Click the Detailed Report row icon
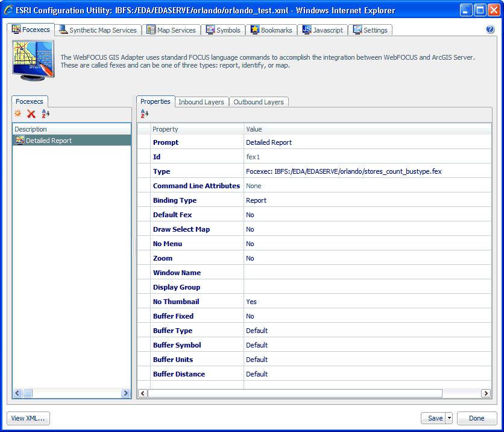 20,140
